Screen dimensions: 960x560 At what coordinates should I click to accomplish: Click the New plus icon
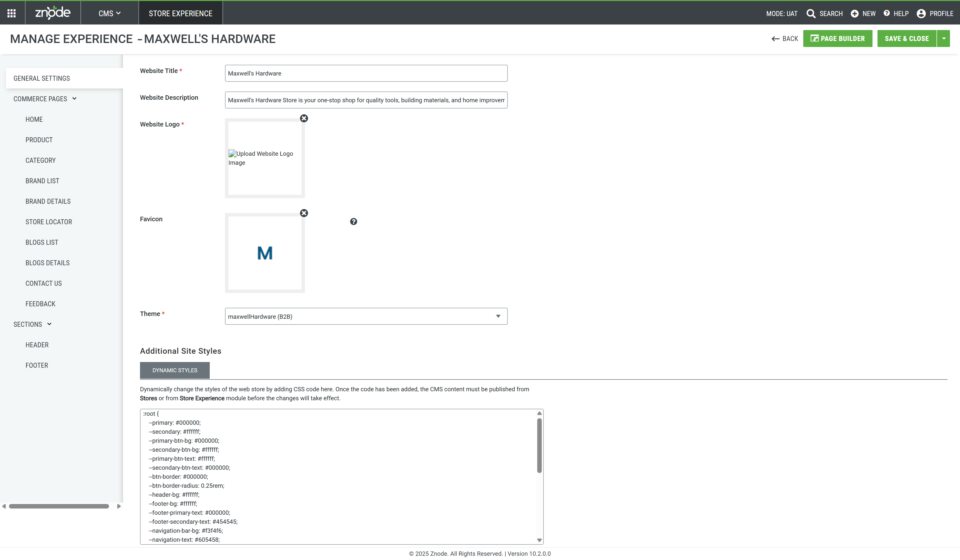click(854, 14)
